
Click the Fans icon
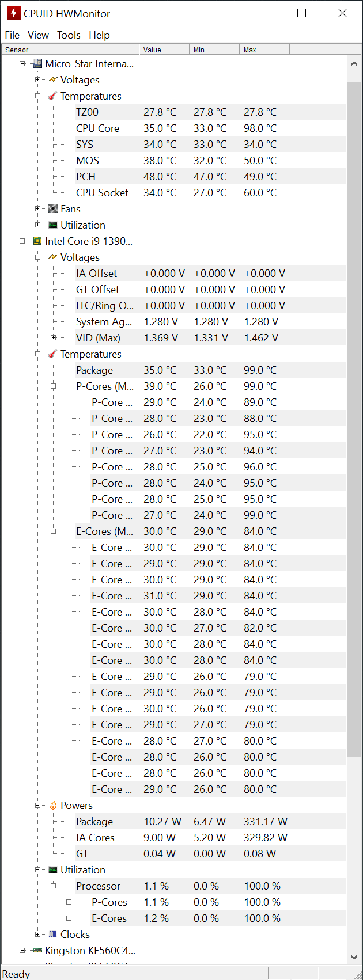[53, 209]
